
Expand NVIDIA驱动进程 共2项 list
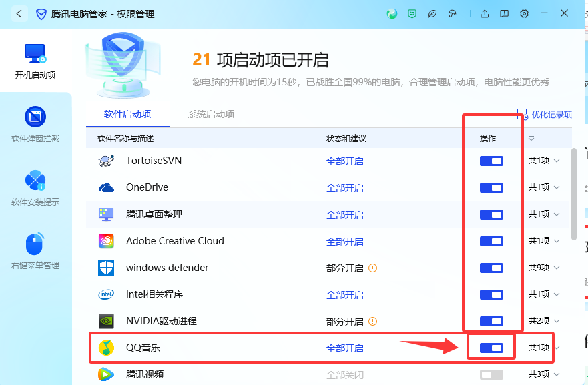point(544,321)
